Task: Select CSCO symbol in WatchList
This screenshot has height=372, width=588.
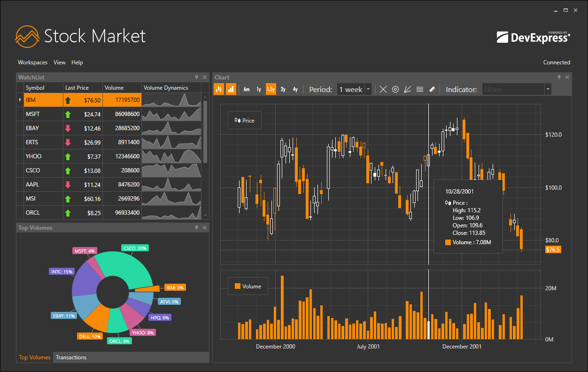Action: pyautogui.click(x=33, y=170)
